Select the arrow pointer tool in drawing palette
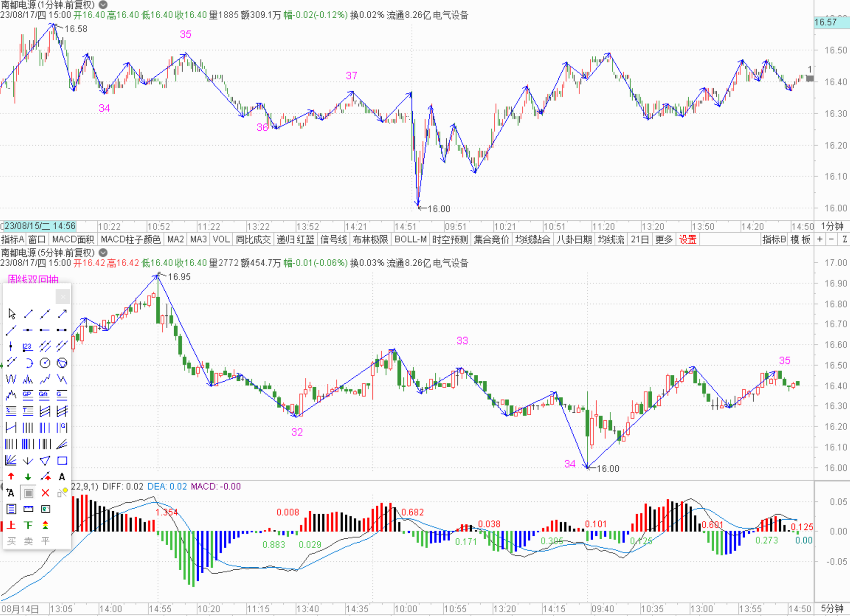 [x=12, y=313]
